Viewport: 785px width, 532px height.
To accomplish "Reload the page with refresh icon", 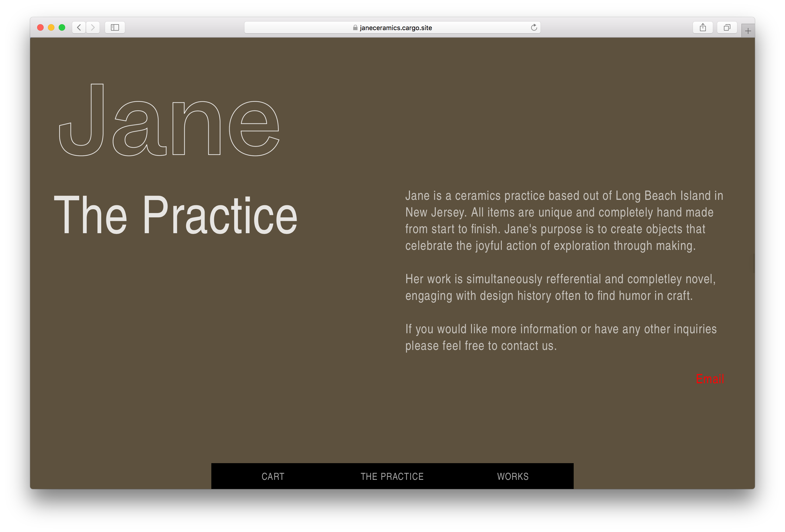I will point(534,27).
